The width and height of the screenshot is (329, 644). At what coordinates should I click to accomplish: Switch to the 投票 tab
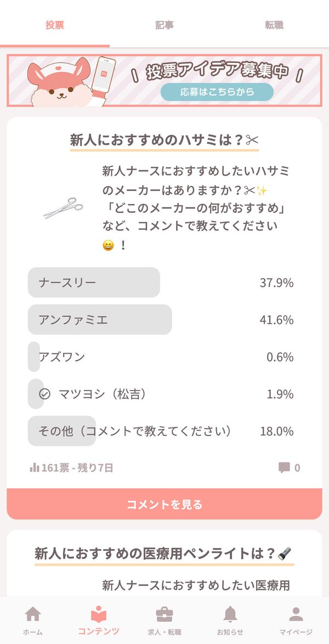(55, 25)
